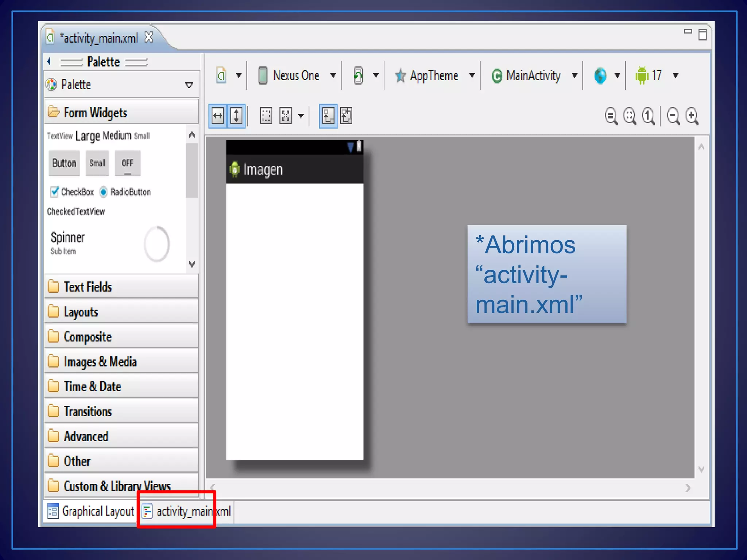This screenshot has width=747, height=560.
Task: Select the CheckedTextView widget
Action: click(x=76, y=211)
